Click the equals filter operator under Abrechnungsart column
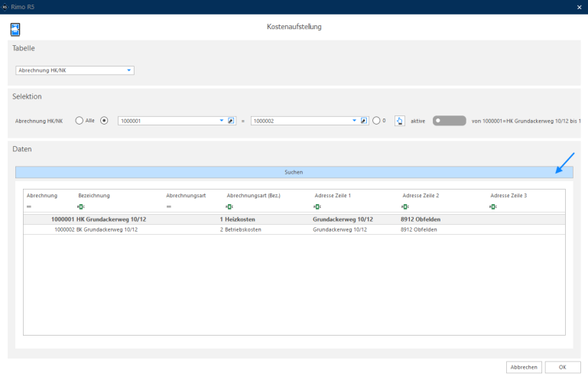This screenshot has width=588, height=380. [169, 206]
